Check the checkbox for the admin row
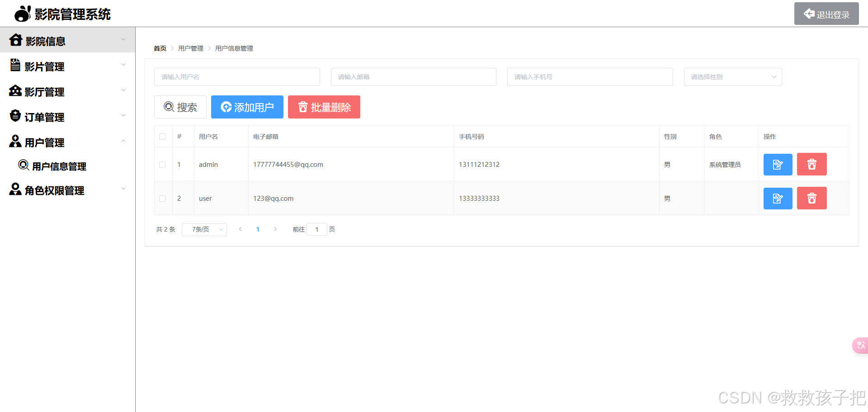This screenshot has width=868, height=412. [163, 165]
